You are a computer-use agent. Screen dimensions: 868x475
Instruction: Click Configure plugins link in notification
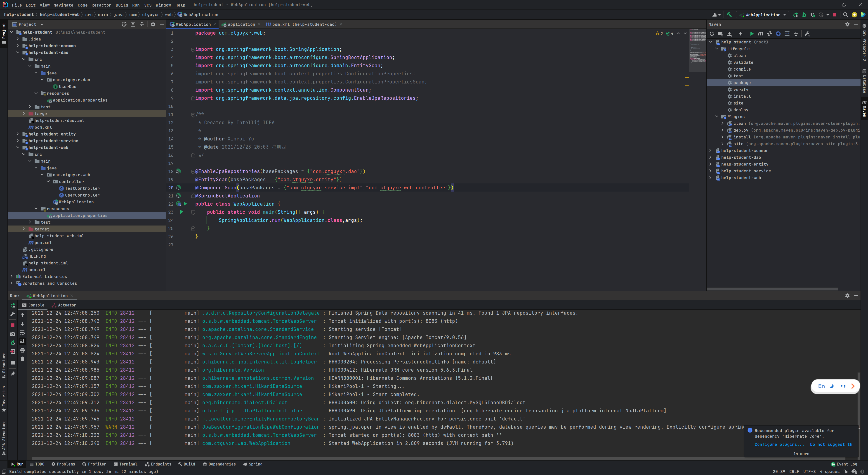coord(779,444)
